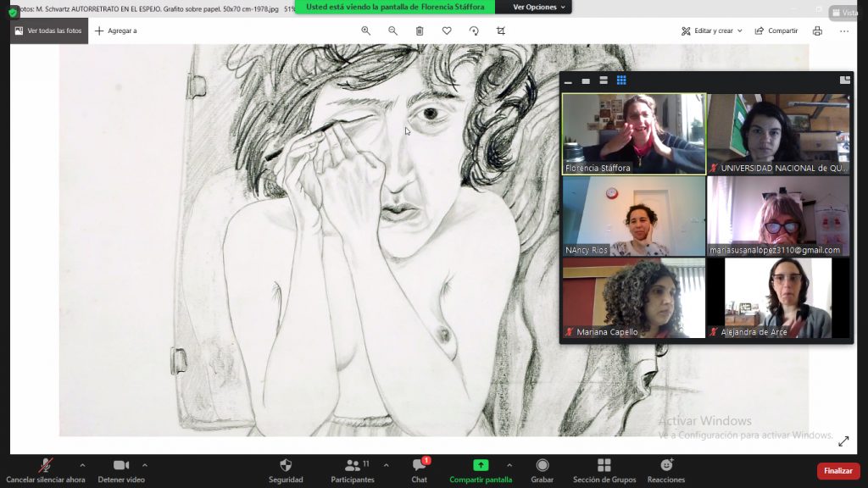Expand Ver Opciones dropdown
868x488 pixels.
(x=535, y=7)
